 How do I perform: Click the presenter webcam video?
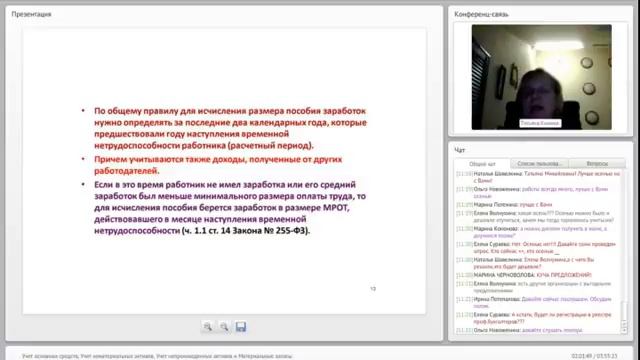541,77
